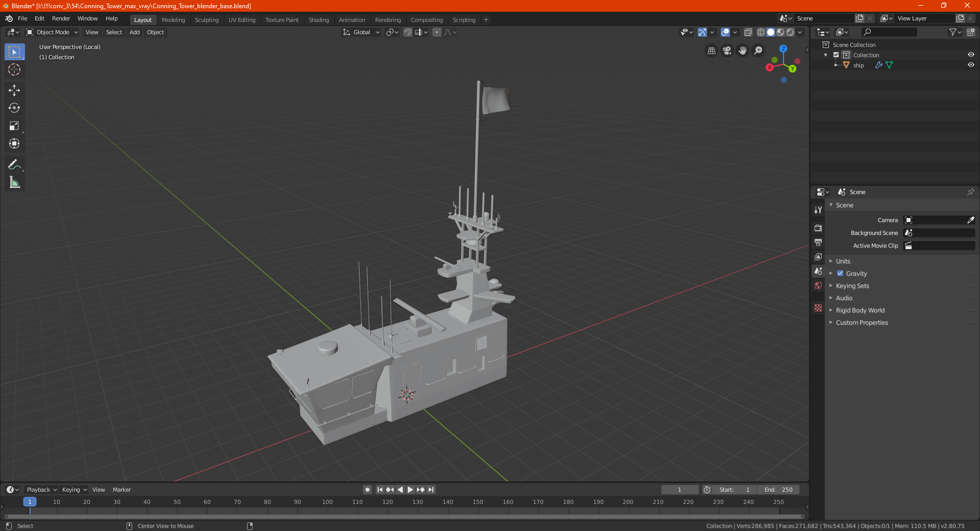Expand the ship object in outliner

point(836,65)
